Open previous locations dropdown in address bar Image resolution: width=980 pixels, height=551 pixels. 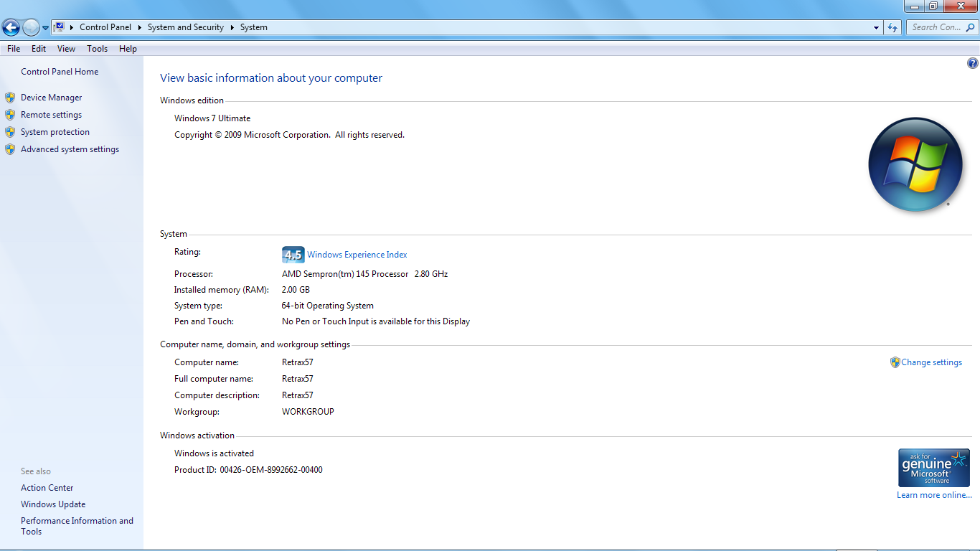point(877,27)
